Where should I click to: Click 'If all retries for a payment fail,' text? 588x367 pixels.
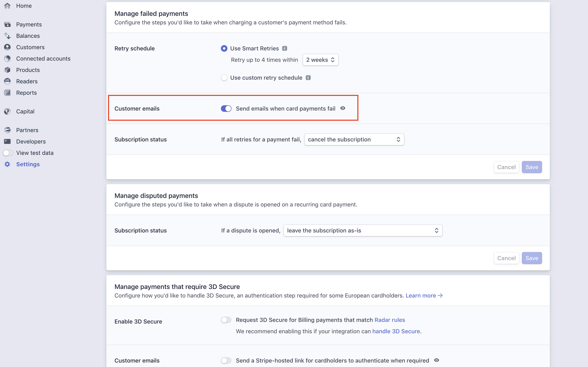(261, 139)
